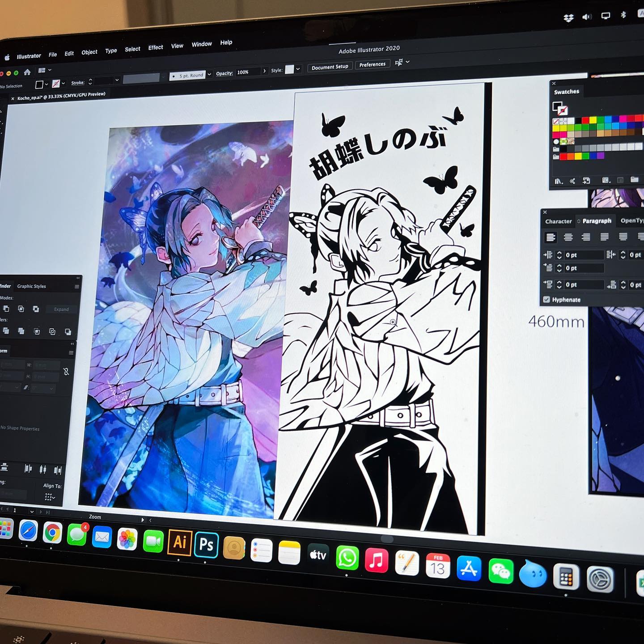Open the Illustrator app menu

pyautogui.click(x=29, y=56)
